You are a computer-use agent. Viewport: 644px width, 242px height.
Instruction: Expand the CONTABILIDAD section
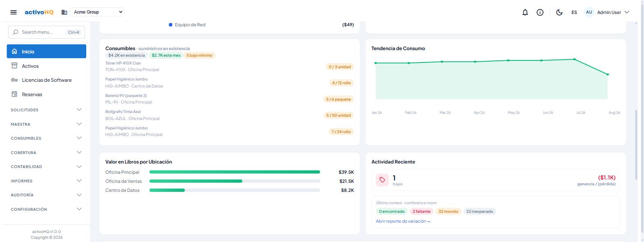point(46,166)
